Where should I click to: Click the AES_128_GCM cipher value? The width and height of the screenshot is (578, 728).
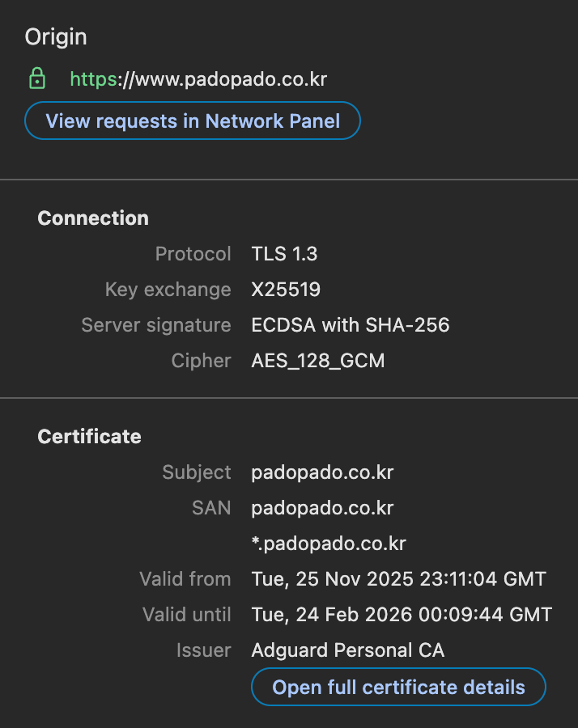click(318, 361)
